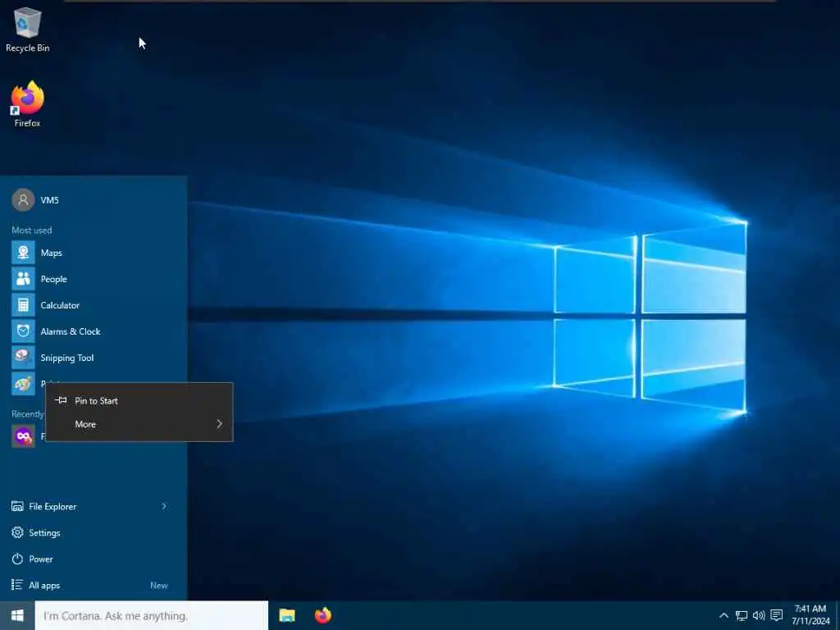Open the Recycle Bin desktop icon
This screenshot has height=630, width=840.
(x=27, y=30)
